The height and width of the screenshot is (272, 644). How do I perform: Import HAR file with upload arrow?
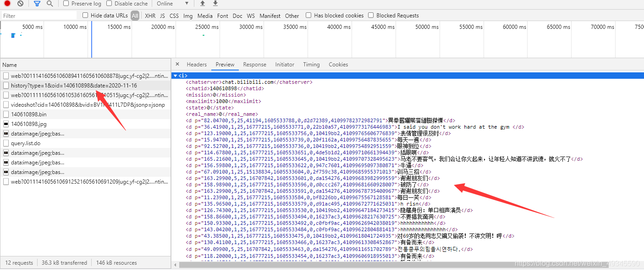coord(203,3)
